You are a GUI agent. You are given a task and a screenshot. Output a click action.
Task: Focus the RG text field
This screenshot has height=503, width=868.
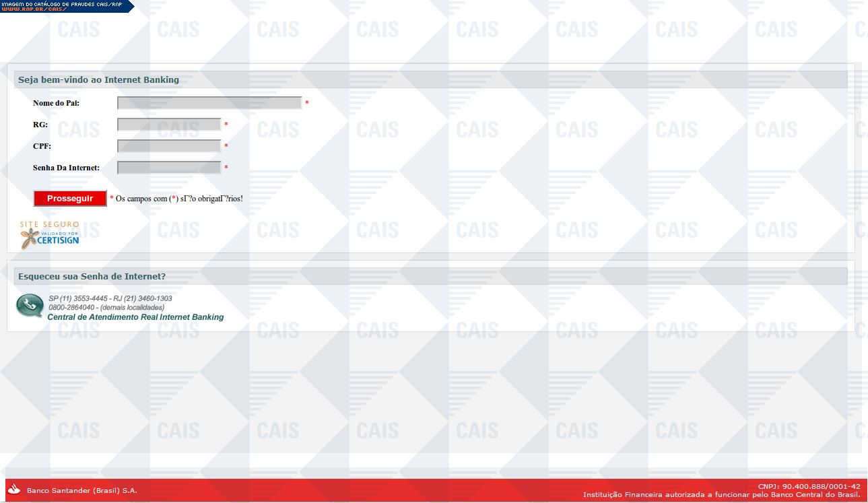point(169,125)
